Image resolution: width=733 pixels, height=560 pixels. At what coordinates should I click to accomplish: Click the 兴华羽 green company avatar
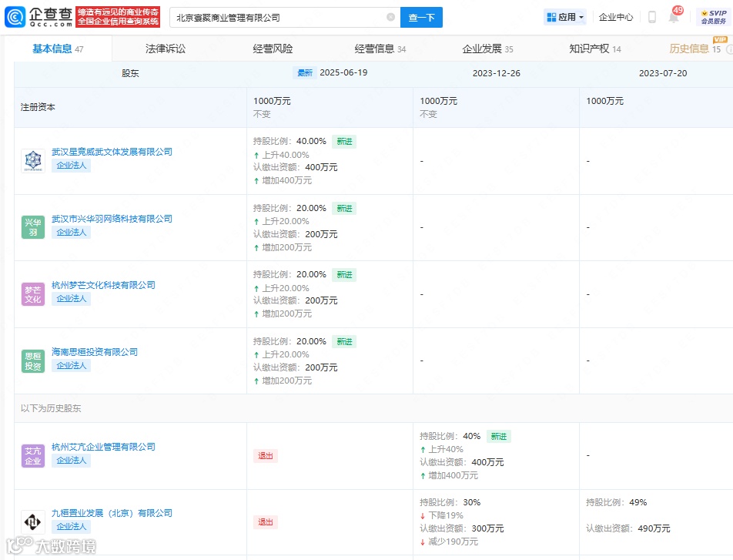[33, 227]
